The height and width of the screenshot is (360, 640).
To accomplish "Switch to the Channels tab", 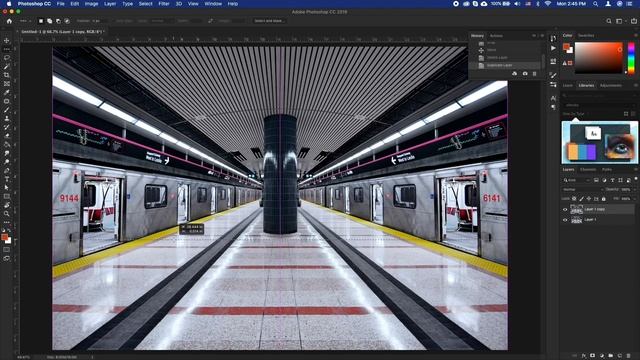I will [588, 169].
